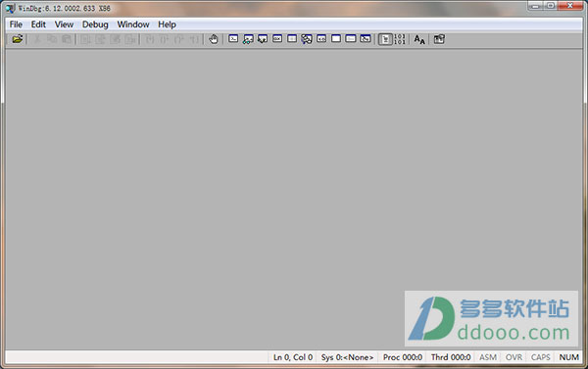Viewport: 588px width, 369px height.
Task: Enable Source mode on toggle
Action: 385,39
